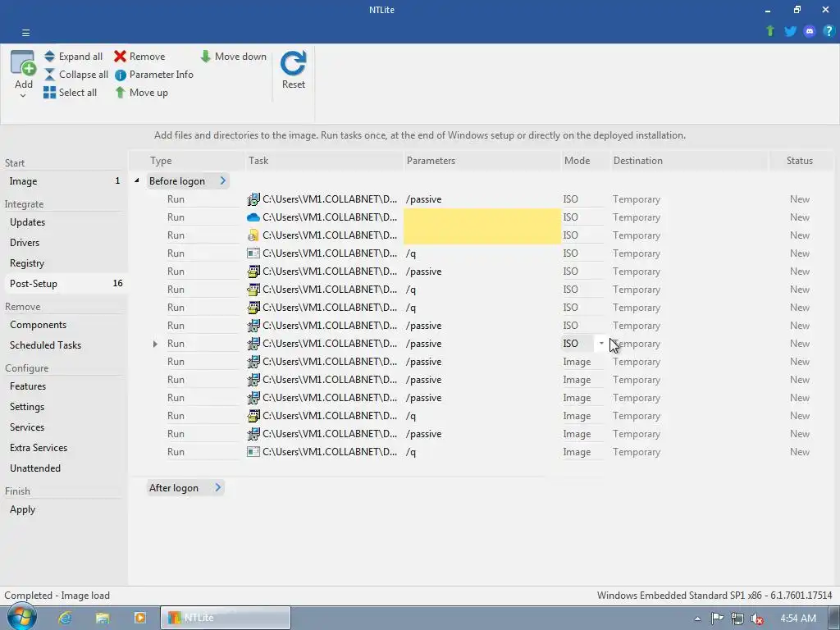
Task: Click the Destination column header
Action: 689,161
